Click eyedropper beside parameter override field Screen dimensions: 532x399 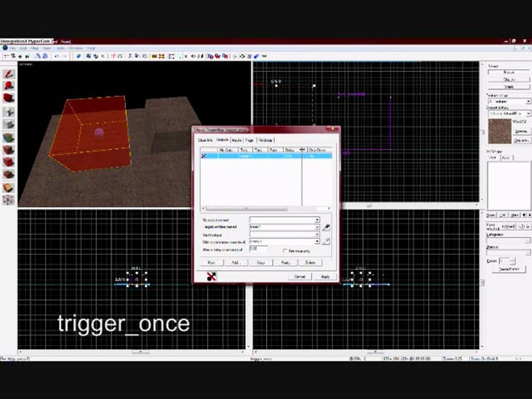326,241
